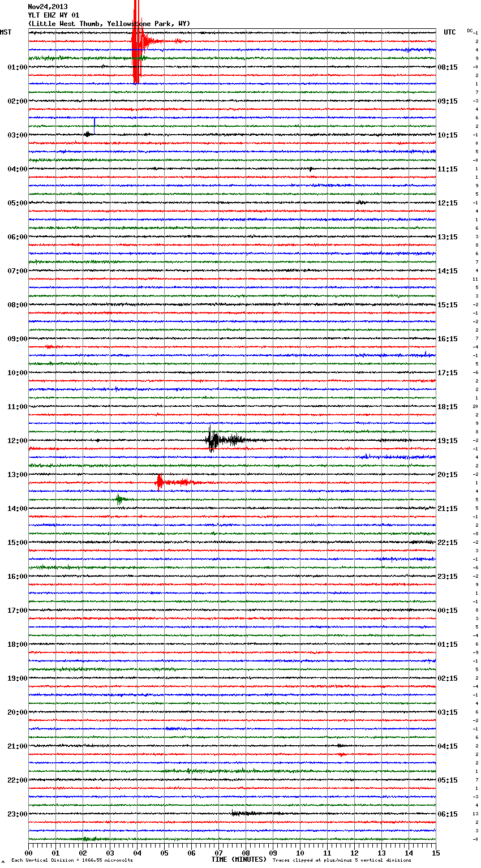
Task: Click the Little West Thumb, Yellowstone Park title
Action: pyautogui.click(x=109, y=24)
